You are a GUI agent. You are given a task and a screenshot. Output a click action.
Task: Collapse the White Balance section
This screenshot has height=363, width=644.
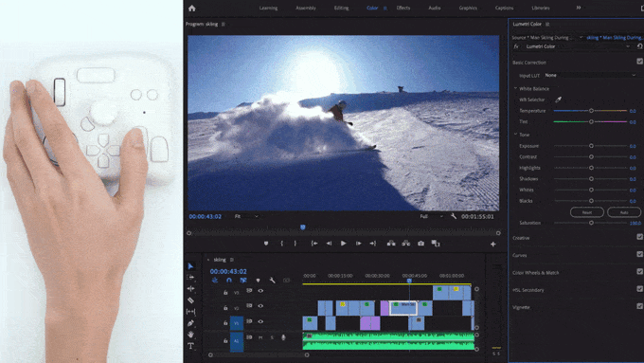coord(516,88)
